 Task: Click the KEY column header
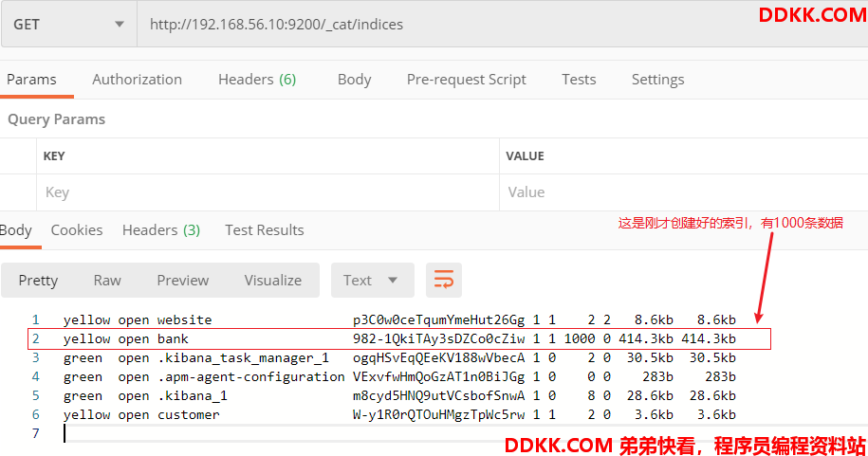pos(54,156)
